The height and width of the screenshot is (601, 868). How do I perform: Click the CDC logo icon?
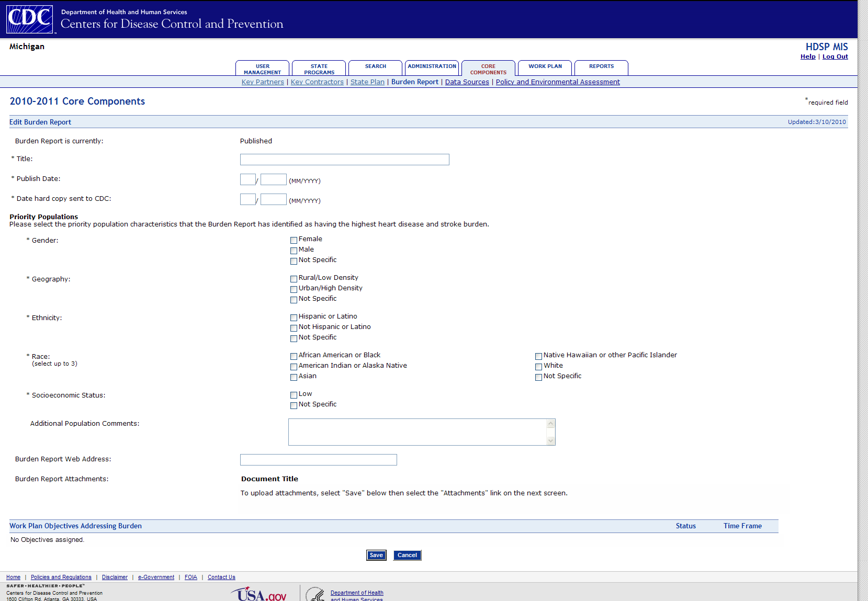30,19
